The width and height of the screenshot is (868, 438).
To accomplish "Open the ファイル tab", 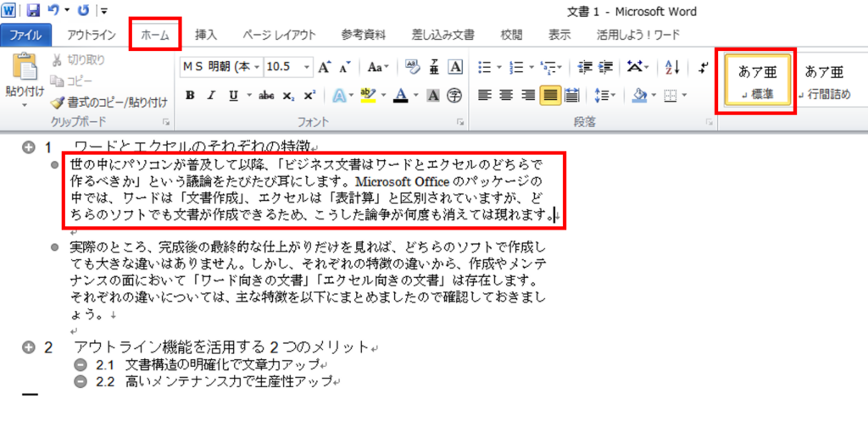I will click(26, 35).
